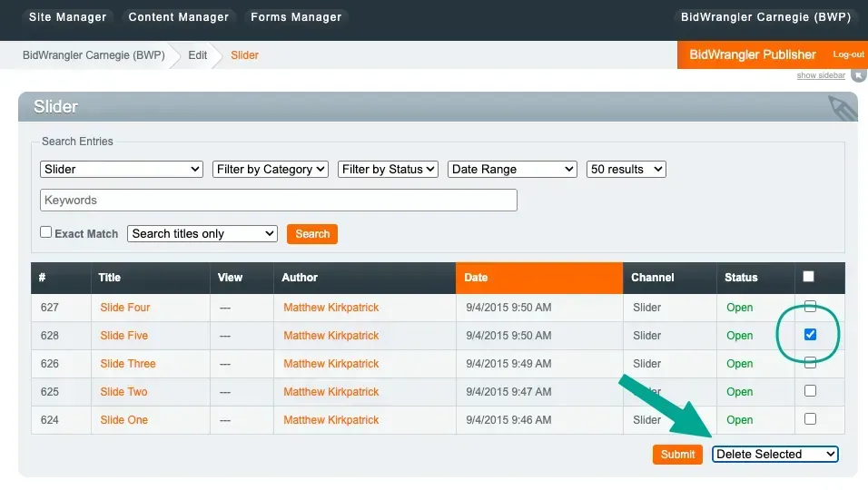Click the Slider breadcrumb
This screenshot has width=868, height=490.
[x=244, y=55]
